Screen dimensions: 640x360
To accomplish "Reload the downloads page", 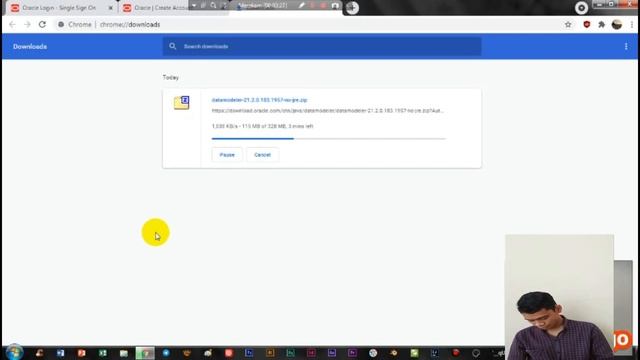I will 42,24.
